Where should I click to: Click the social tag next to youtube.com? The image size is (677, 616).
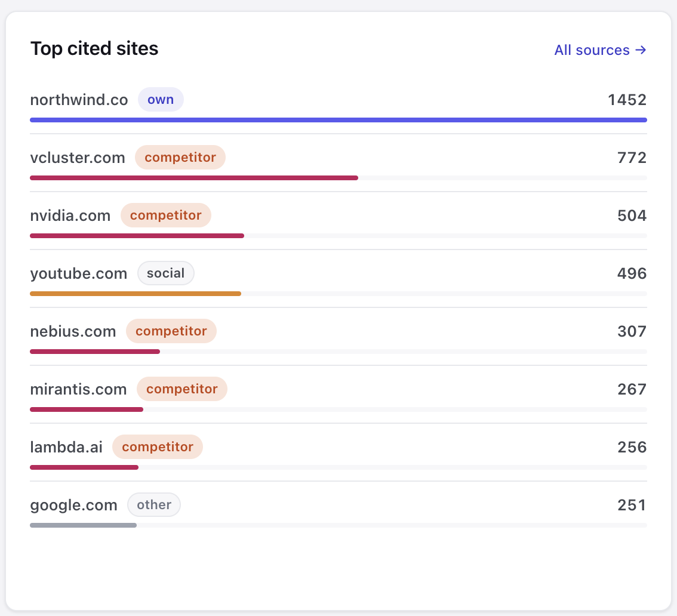point(166,273)
